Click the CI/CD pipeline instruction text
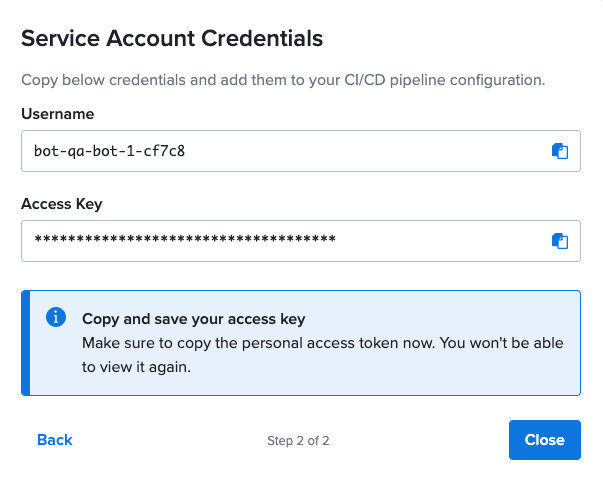Screen dimensions: 603x480 pos(283,80)
